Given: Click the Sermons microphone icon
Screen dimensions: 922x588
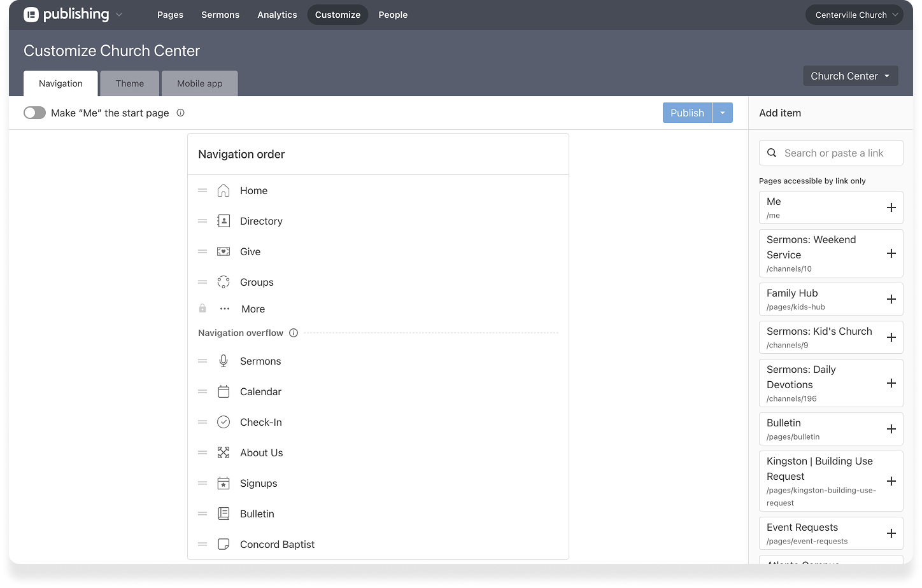Looking at the screenshot, I should 223,361.
